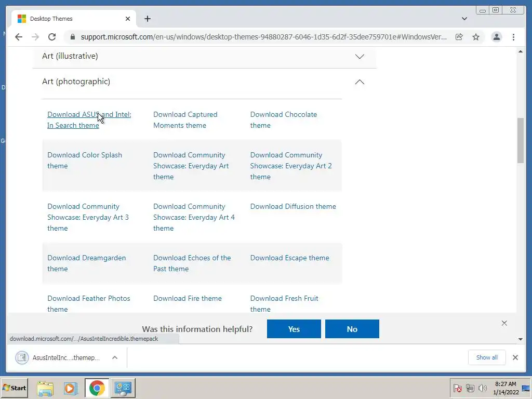
Task: Click the forward navigation arrow
Action: 35,37
